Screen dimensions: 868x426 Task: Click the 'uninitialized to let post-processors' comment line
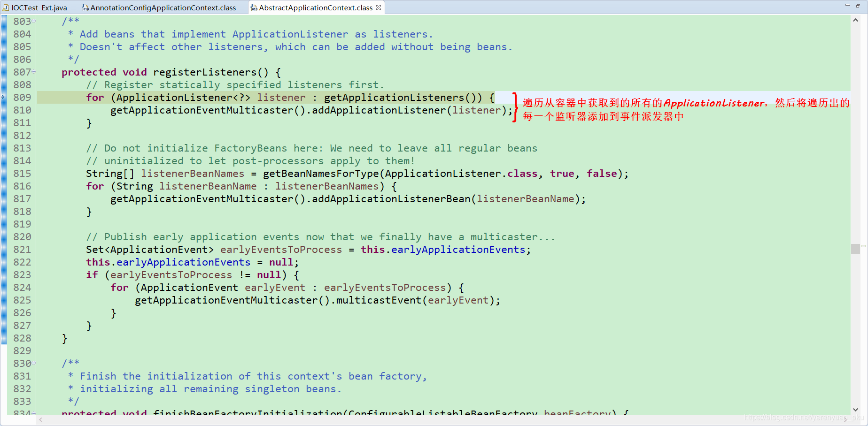pos(250,161)
